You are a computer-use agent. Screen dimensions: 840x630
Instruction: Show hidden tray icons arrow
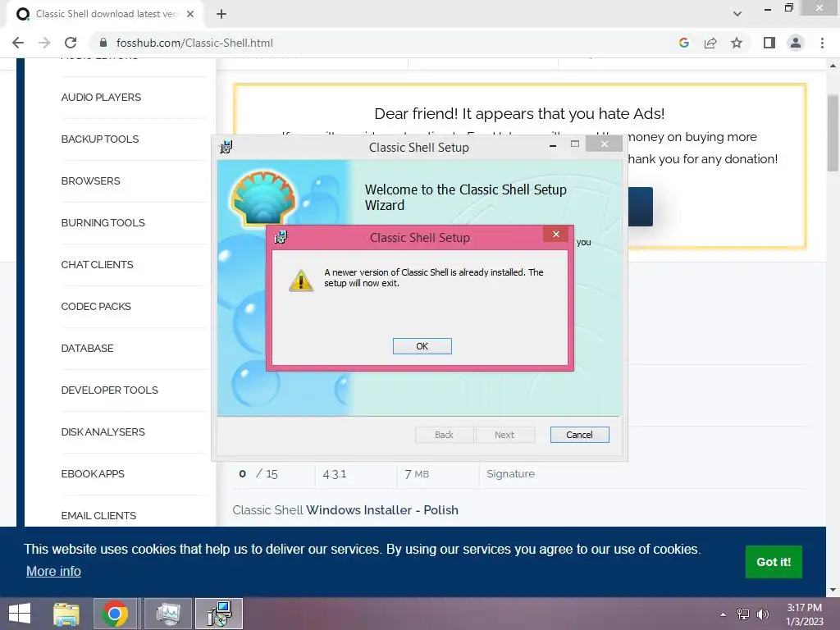point(723,614)
